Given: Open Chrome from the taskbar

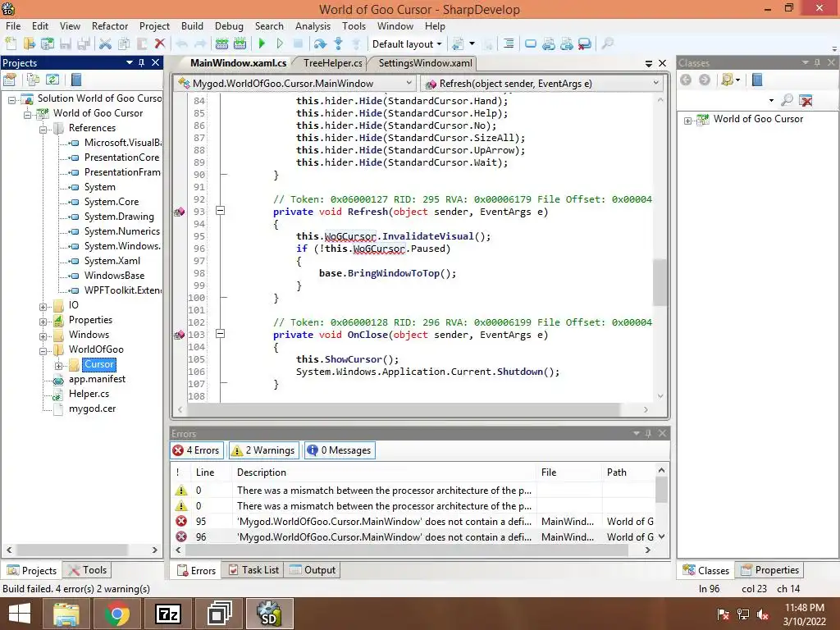Looking at the screenshot, I should pos(116,614).
